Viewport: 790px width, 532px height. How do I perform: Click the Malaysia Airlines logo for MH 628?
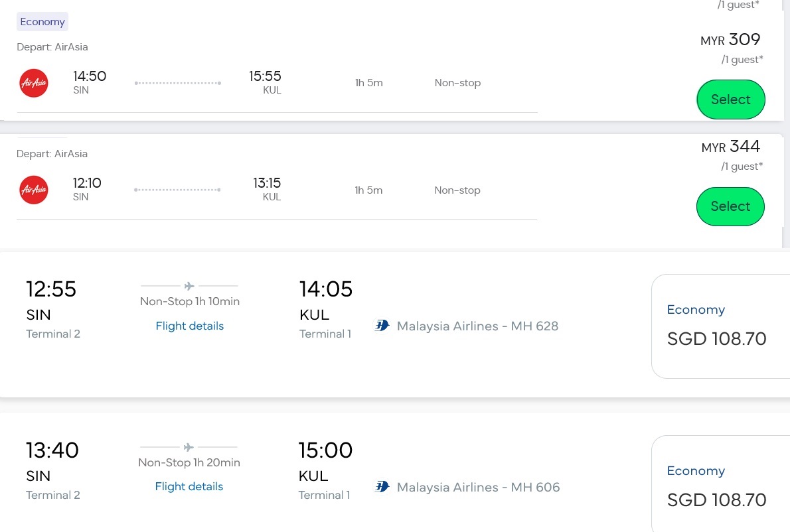pyautogui.click(x=382, y=326)
